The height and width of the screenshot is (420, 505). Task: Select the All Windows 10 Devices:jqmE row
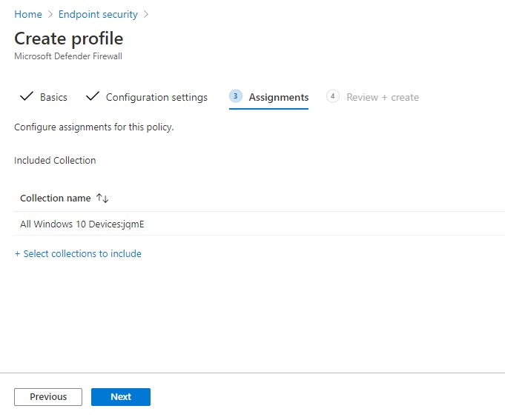pos(82,224)
